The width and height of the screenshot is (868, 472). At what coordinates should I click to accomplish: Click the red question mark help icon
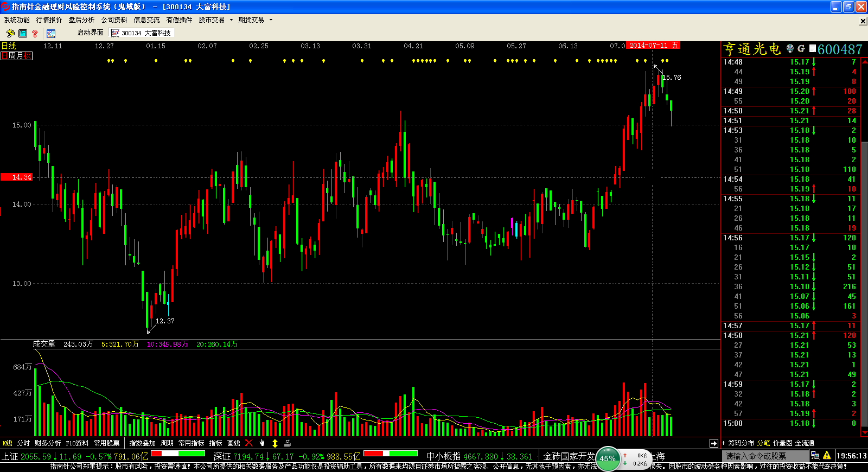click(x=35, y=34)
